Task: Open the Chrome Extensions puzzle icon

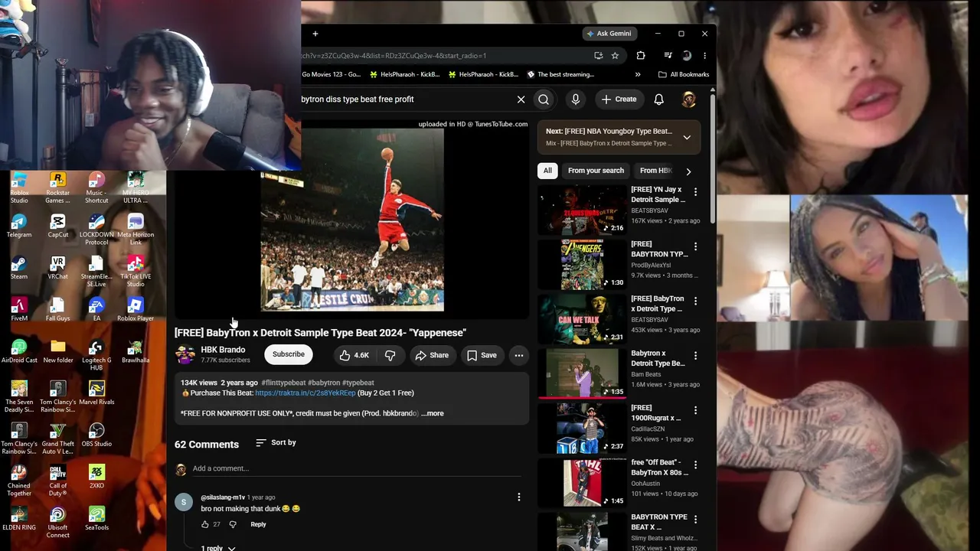Action: 641,56
